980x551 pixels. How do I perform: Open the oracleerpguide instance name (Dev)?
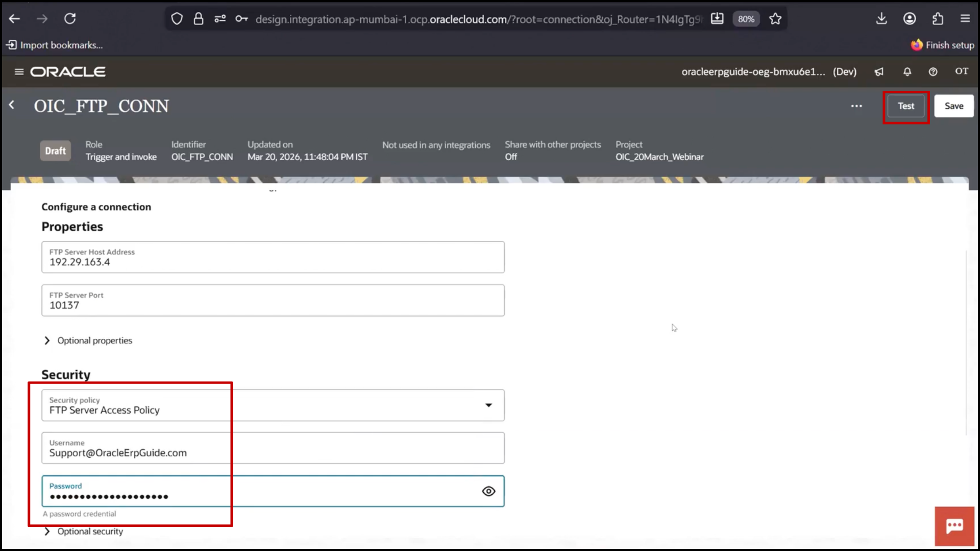tap(769, 72)
